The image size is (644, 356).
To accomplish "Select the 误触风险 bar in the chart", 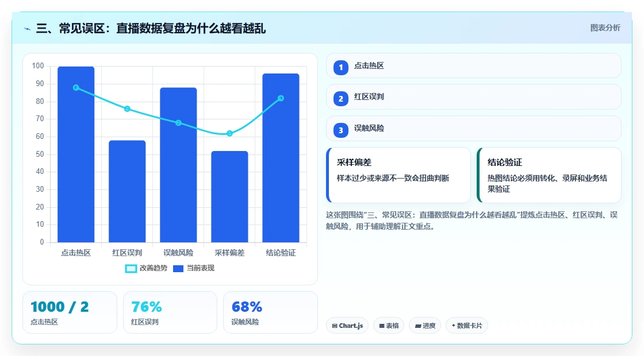I will pos(178,165).
